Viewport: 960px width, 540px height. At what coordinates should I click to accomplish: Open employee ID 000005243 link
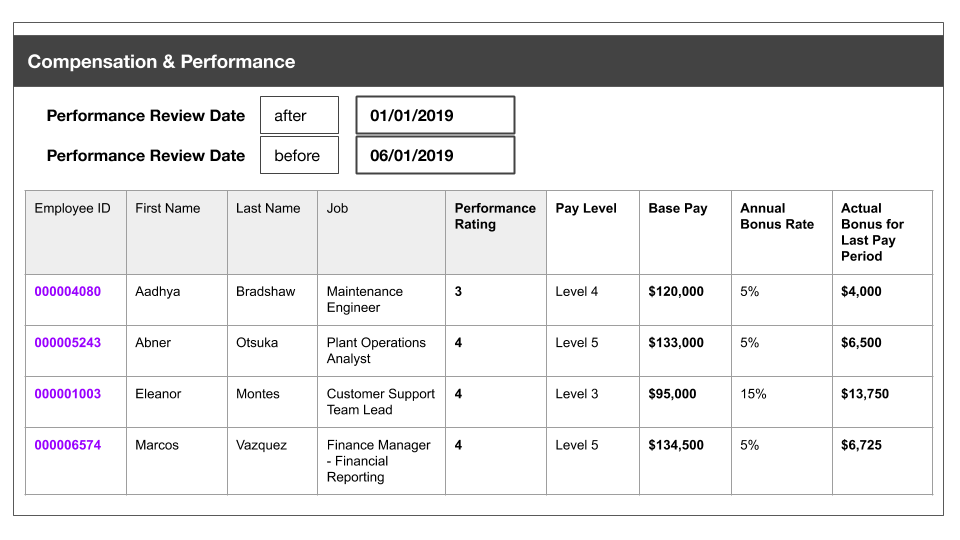67,343
